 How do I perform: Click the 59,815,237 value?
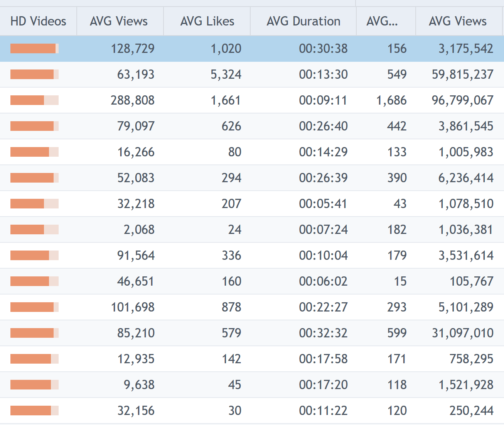point(462,75)
